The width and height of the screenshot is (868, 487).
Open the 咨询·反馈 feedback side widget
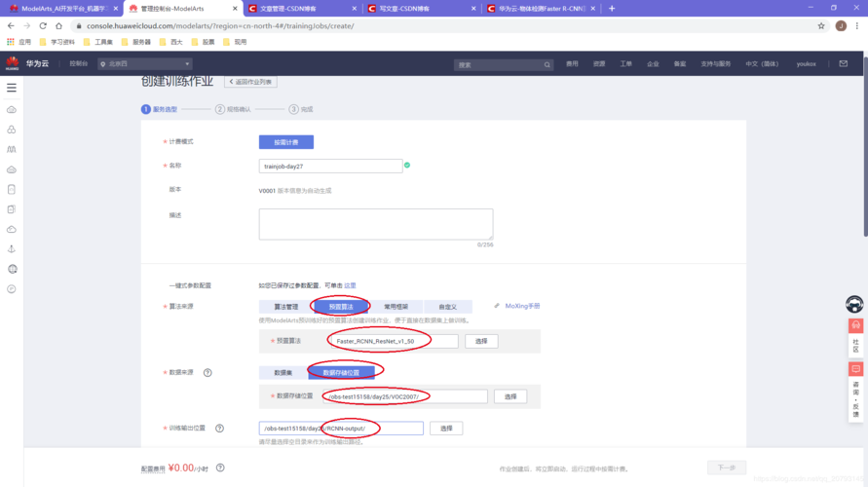click(x=855, y=392)
